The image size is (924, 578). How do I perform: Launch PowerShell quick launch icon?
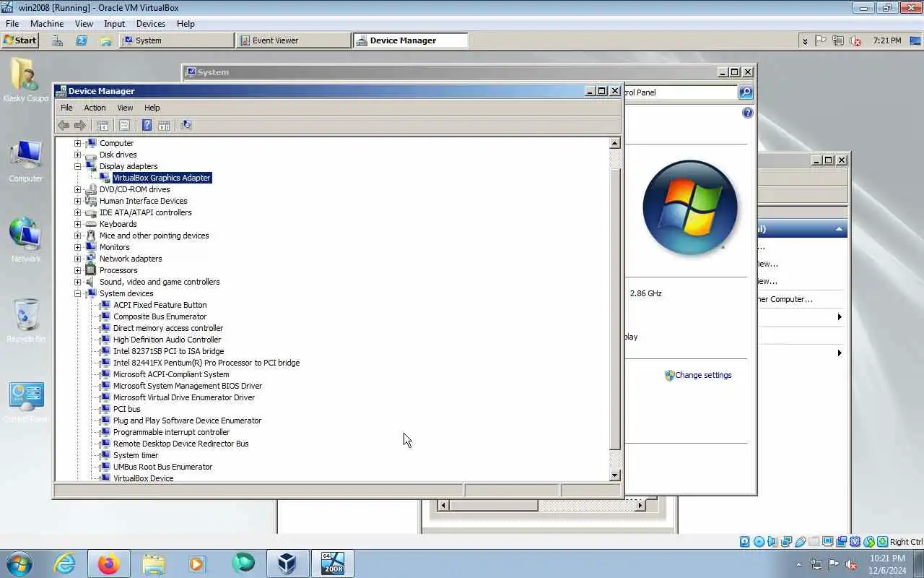point(82,40)
